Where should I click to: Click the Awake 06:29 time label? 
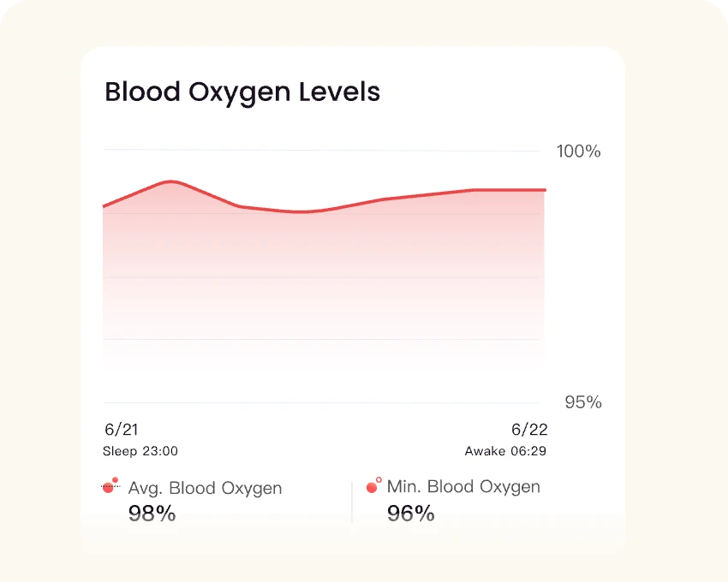(x=505, y=451)
